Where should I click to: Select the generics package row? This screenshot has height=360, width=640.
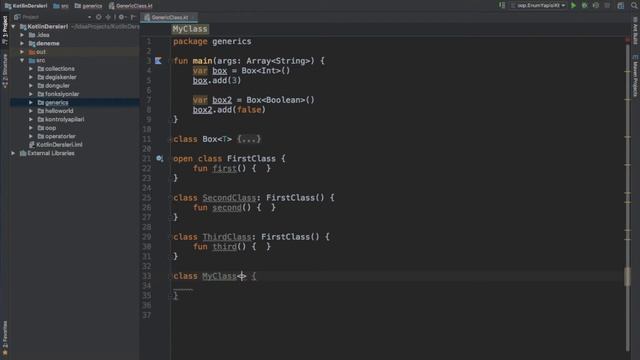coord(75,103)
